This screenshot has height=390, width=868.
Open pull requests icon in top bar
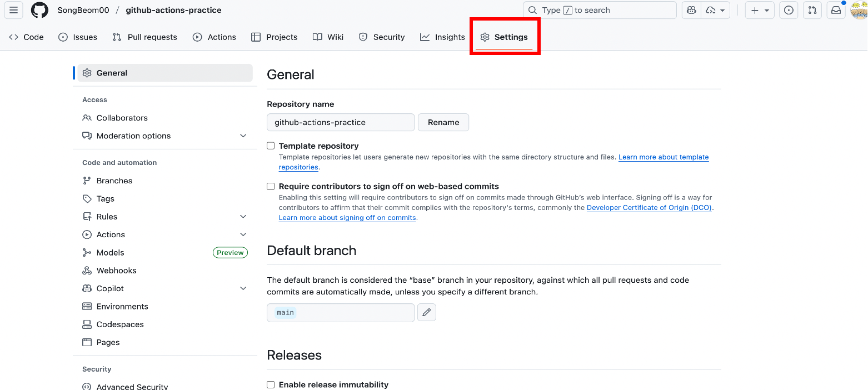coord(812,10)
